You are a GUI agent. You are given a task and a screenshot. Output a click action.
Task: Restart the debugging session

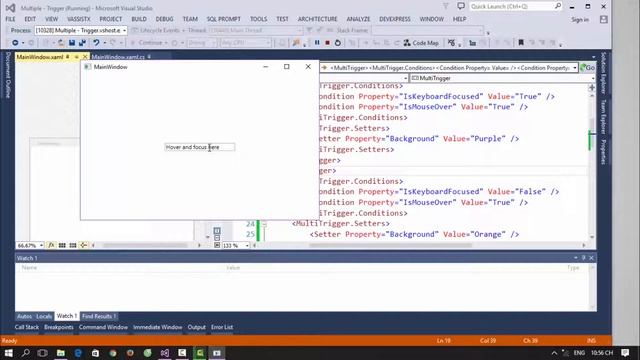[x=338, y=42]
